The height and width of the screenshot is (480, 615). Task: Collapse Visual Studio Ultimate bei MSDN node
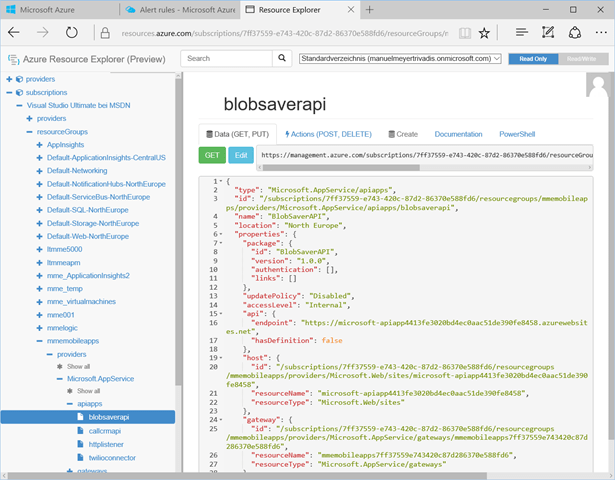click(x=19, y=105)
